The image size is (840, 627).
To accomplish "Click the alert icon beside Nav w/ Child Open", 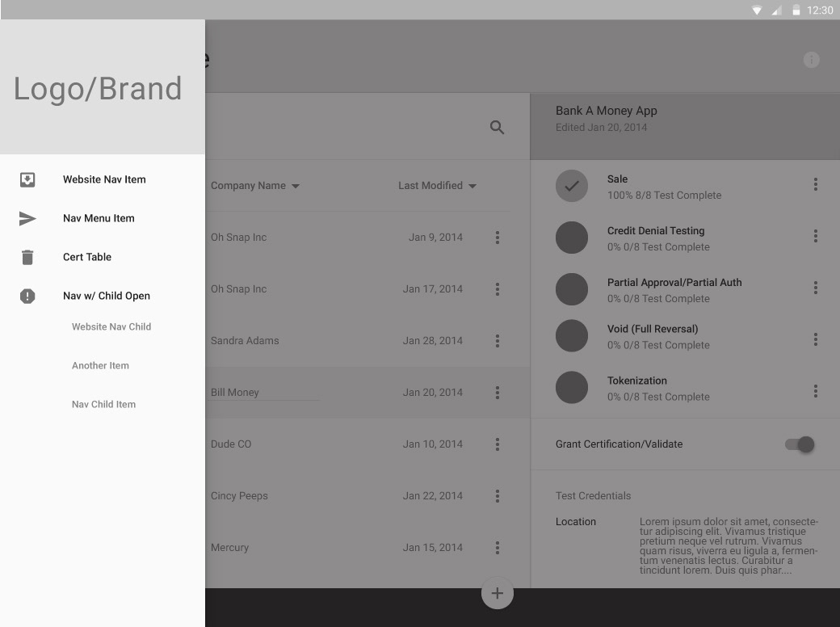I will point(27,296).
